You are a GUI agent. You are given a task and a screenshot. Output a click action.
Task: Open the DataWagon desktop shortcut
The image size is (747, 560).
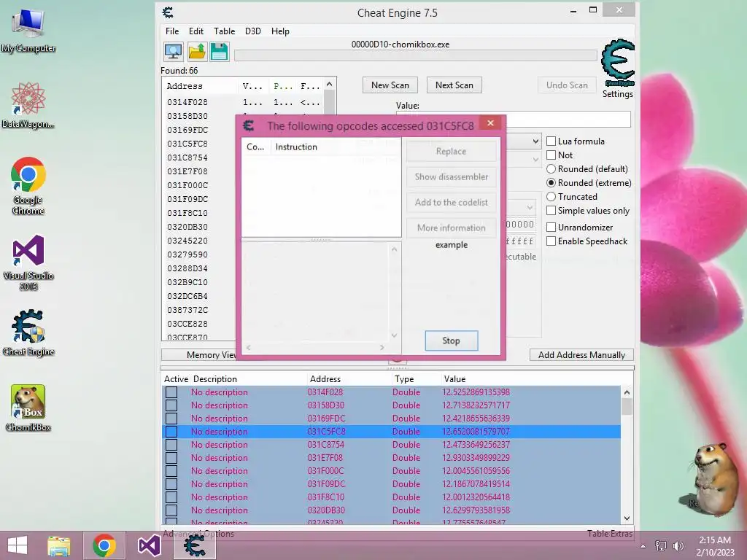(x=28, y=106)
